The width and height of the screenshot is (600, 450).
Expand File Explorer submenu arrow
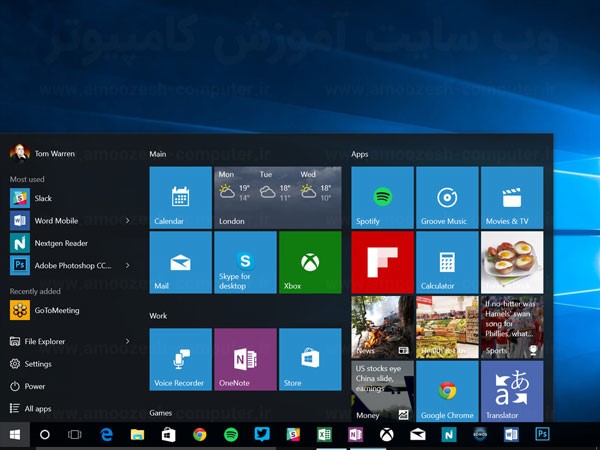pos(127,342)
